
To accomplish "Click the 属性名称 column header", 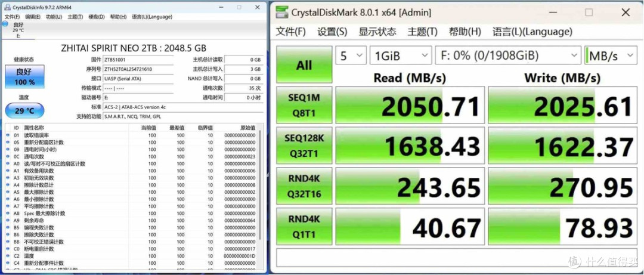I will tap(34, 128).
